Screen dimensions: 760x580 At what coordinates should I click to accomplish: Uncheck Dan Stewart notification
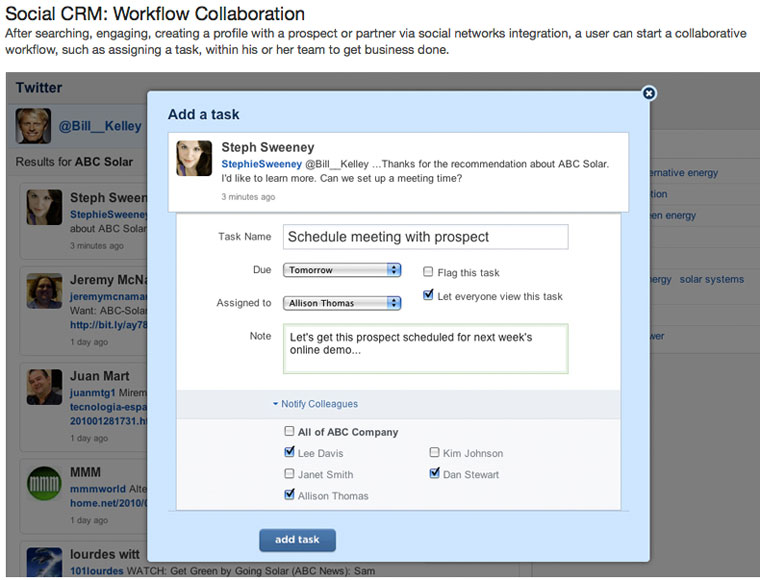[434, 473]
